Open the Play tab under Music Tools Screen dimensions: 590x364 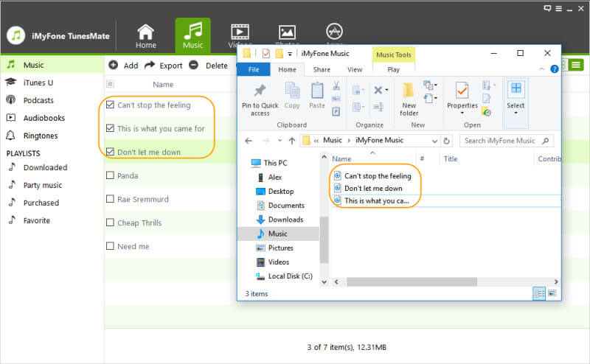pyautogui.click(x=393, y=69)
